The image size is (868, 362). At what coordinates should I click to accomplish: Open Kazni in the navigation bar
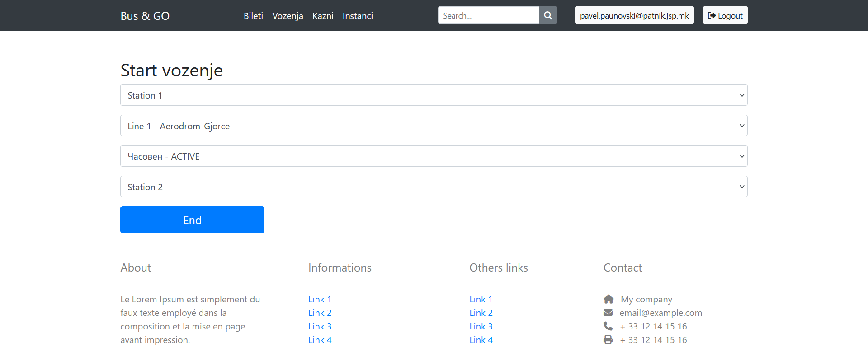coord(323,16)
